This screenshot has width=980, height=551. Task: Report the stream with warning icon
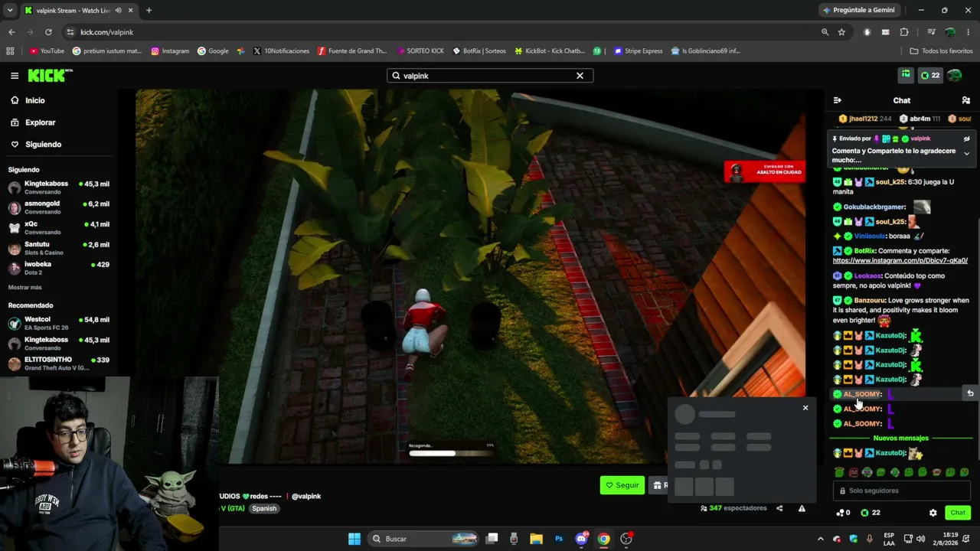[x=802, y=508]
